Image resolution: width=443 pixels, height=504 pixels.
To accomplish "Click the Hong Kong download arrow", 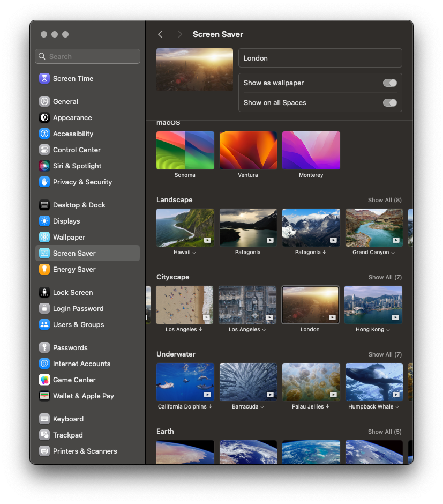I will coord(388,329).
